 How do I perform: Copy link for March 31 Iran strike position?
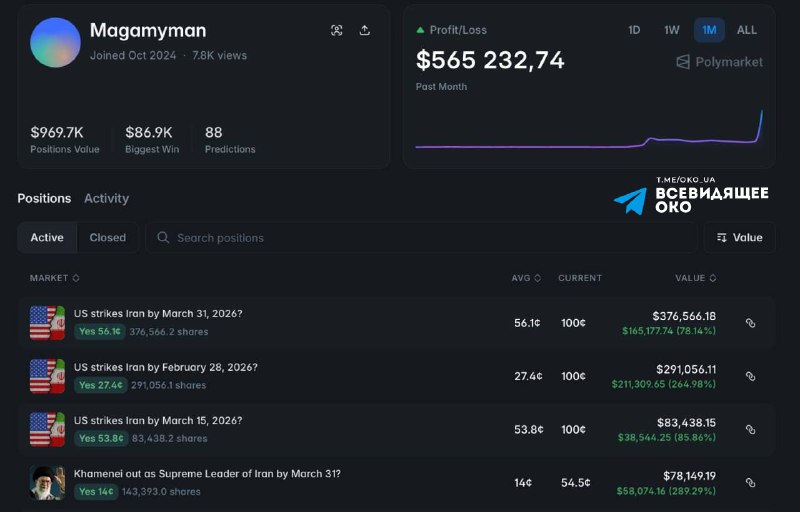coord(750,323)
